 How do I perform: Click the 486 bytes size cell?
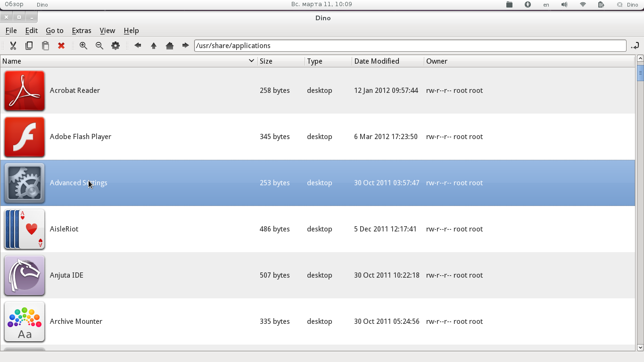pyautogui.click(x=275, y=229)
